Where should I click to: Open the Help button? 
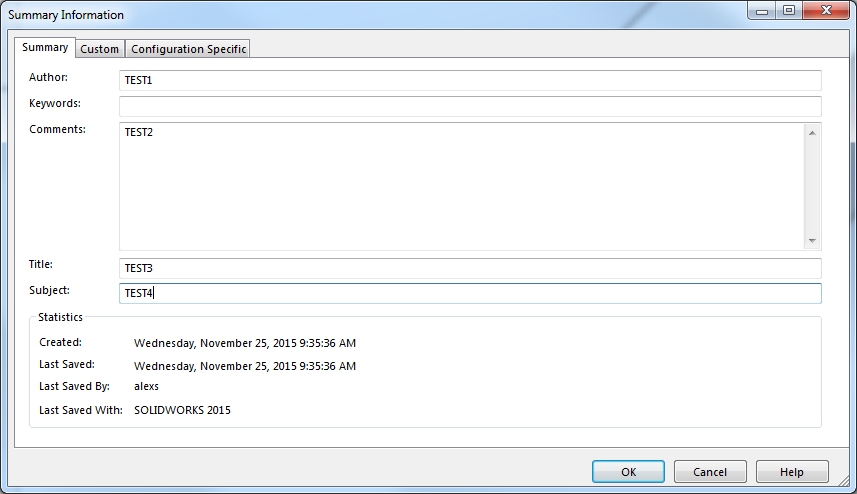[x=792, y=472]
